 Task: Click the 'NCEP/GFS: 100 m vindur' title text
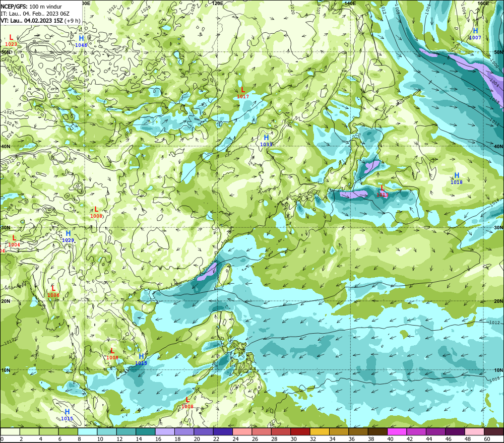click(x=31, y=7)
